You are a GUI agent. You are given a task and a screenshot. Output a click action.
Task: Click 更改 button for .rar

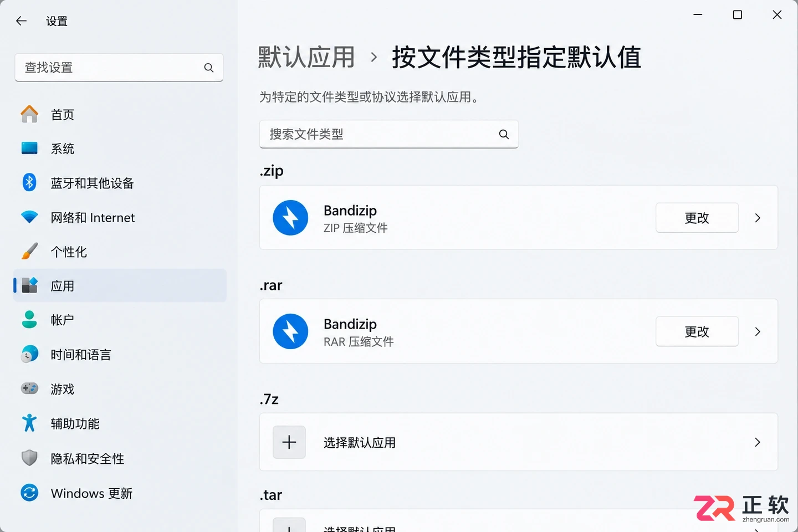tap(697, 331)
